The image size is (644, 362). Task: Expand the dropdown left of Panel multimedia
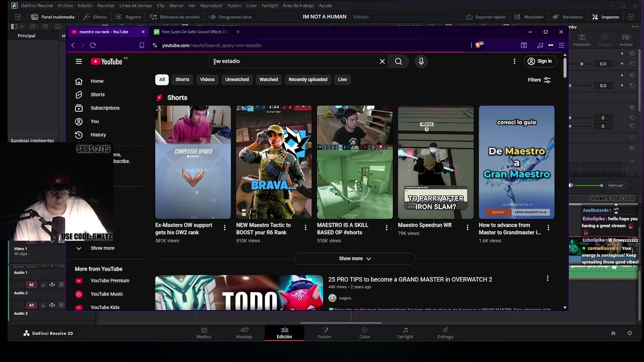[18, 17]
